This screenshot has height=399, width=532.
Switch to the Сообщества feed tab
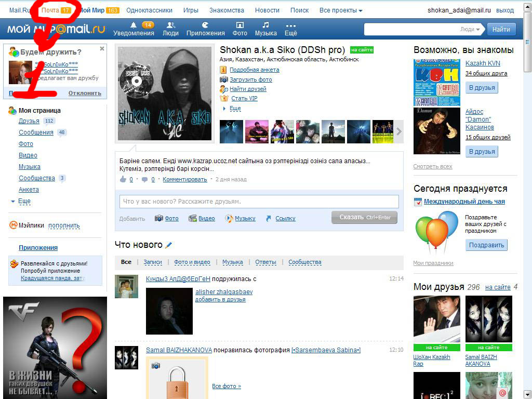click(x=304, y=262)
